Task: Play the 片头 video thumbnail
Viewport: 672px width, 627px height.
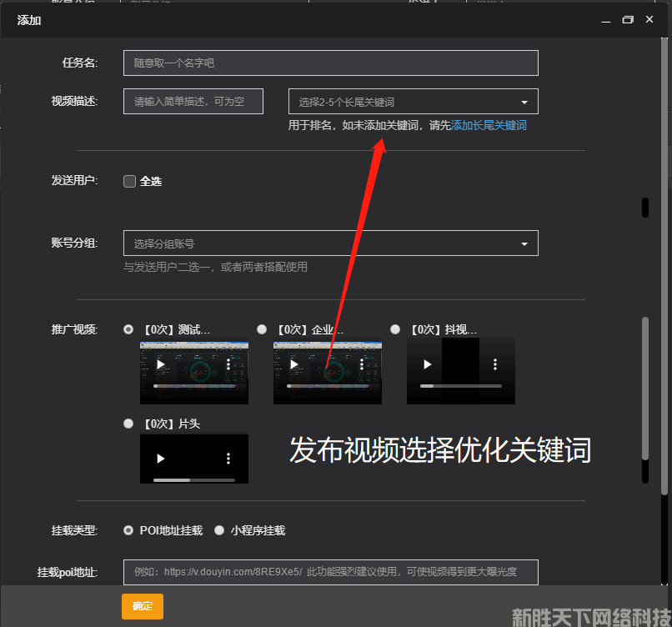Action: [x=161, y=459]
